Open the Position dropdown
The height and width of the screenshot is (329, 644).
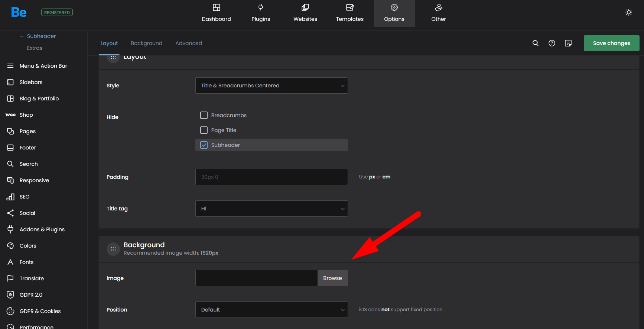(271, 310)
